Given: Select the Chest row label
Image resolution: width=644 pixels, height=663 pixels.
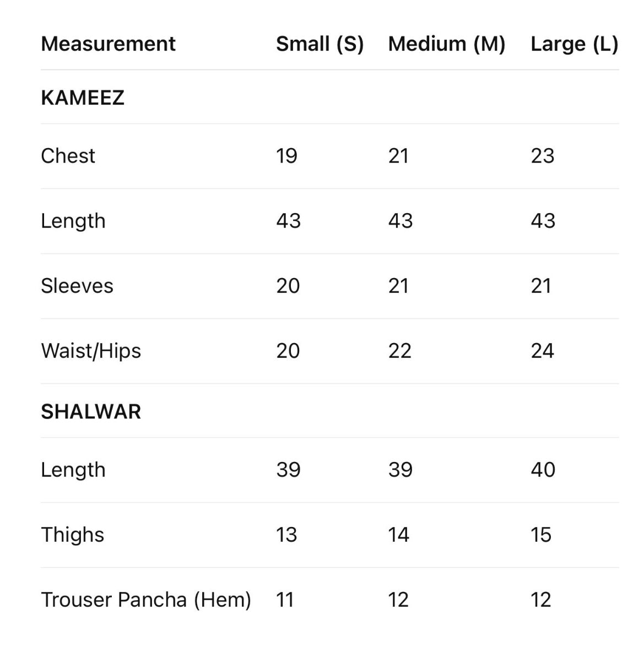Looking at the screenshot, I should [x=68, y=156].
